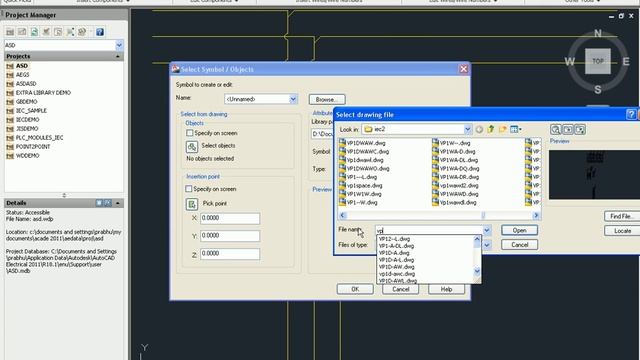Click the Z coordinate input field
640x360 pixels.
pos(230,254)
